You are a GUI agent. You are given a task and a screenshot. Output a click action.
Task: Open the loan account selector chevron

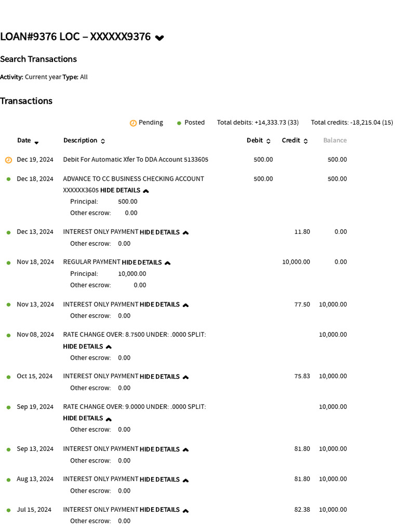(159, 37)
